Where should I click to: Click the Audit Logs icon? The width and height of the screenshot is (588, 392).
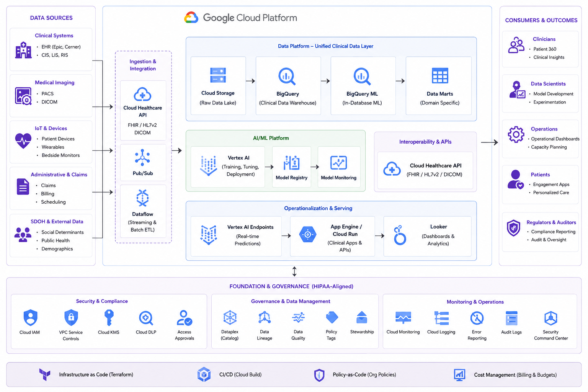[x=511, y=318]
